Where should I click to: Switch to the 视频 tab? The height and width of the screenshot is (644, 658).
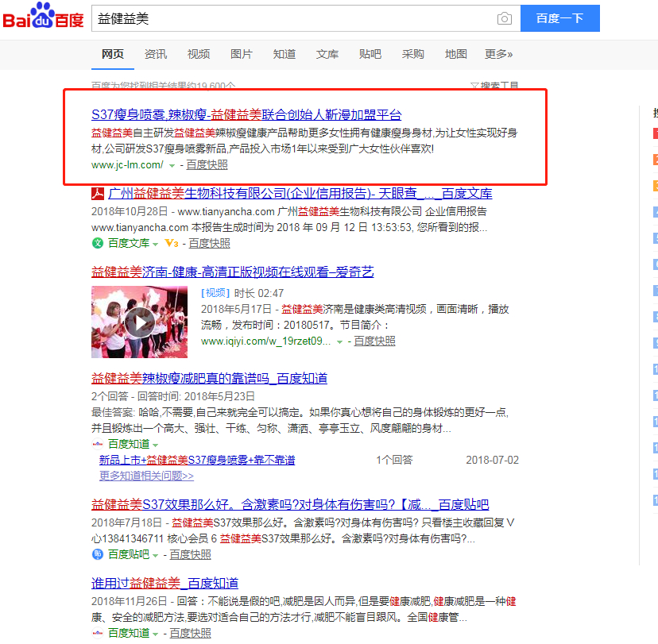(199, 54)
